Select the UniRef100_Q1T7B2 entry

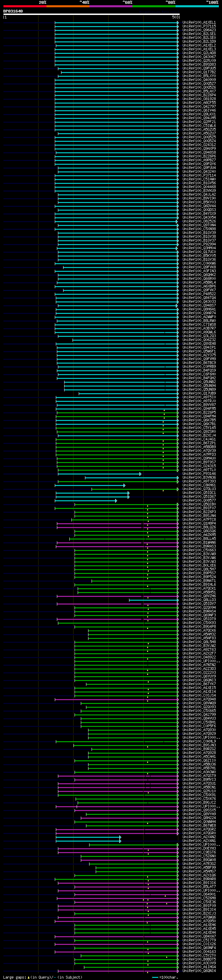[199, 72]
